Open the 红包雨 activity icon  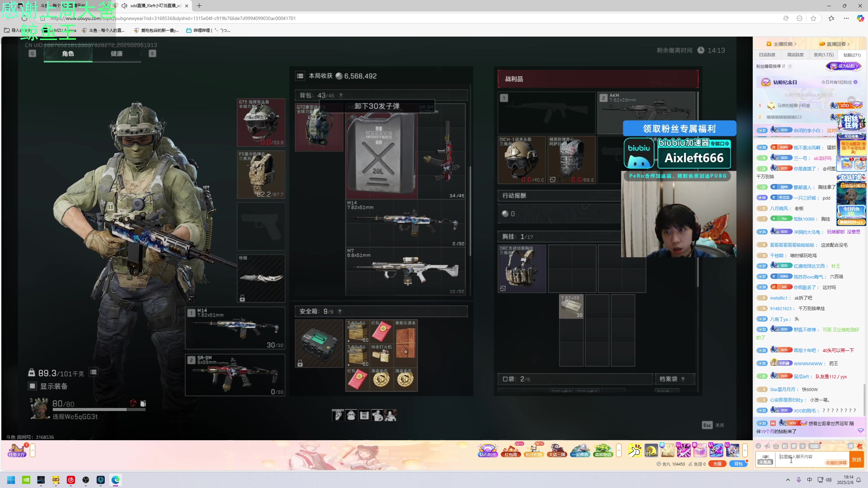coord(511,450)
